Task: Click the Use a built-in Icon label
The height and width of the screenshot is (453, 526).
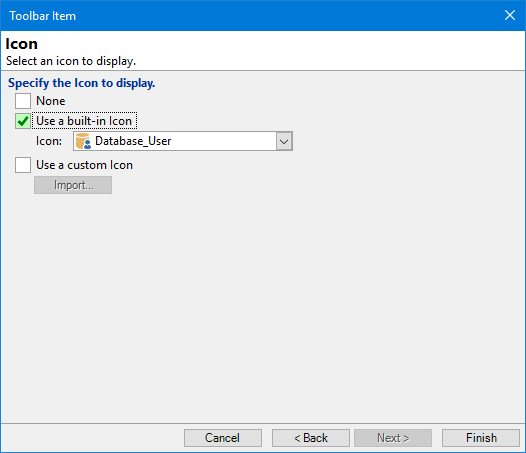Action: (x=84, y=121)
